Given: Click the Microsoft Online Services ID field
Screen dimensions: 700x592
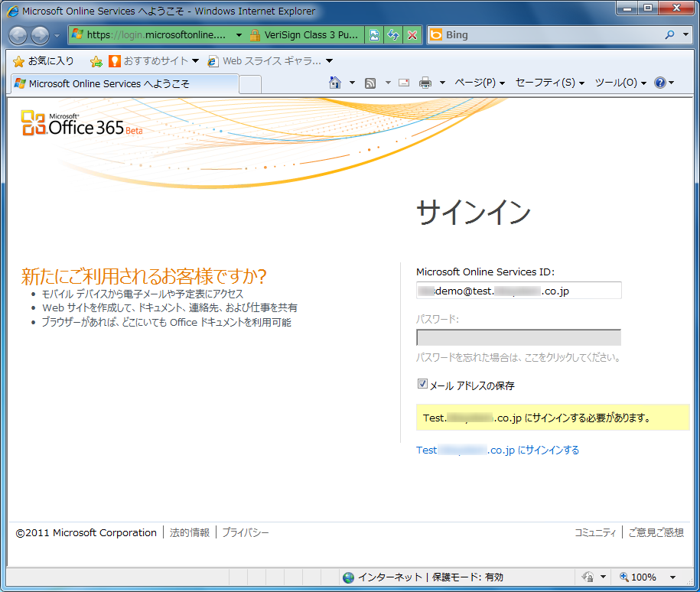Looking at the screenshot, I should 518,291.
